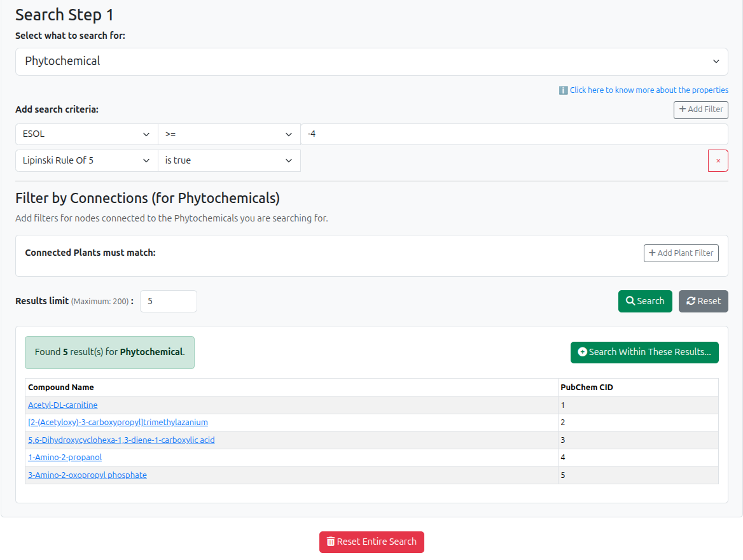Open the Lipinski Rule Of 5 property dropdown
The height and width of the screenshot is (560, 743).
point(86,160)
